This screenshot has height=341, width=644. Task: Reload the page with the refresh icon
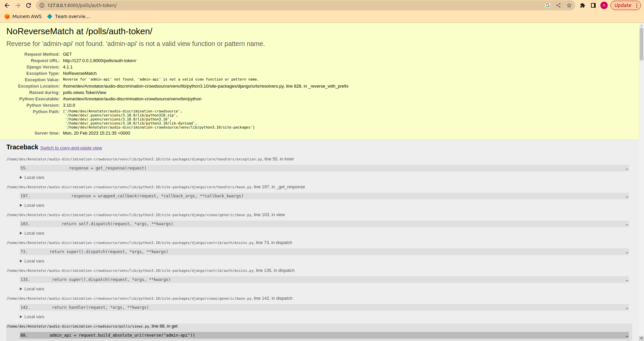(29, 5)
